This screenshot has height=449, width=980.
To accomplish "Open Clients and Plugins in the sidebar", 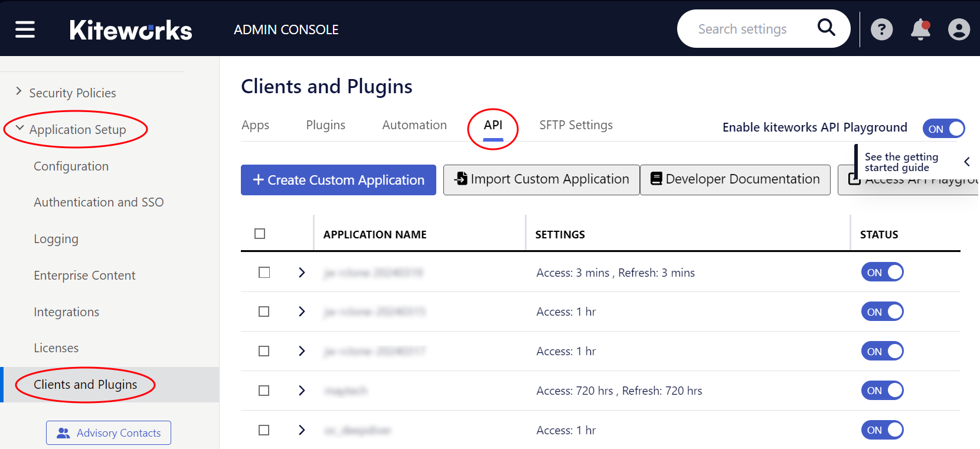I will click(x=110, y=385).
